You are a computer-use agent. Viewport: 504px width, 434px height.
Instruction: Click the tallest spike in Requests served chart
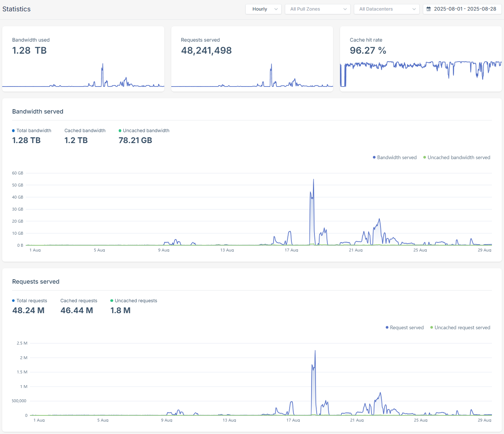pos(315,351)
